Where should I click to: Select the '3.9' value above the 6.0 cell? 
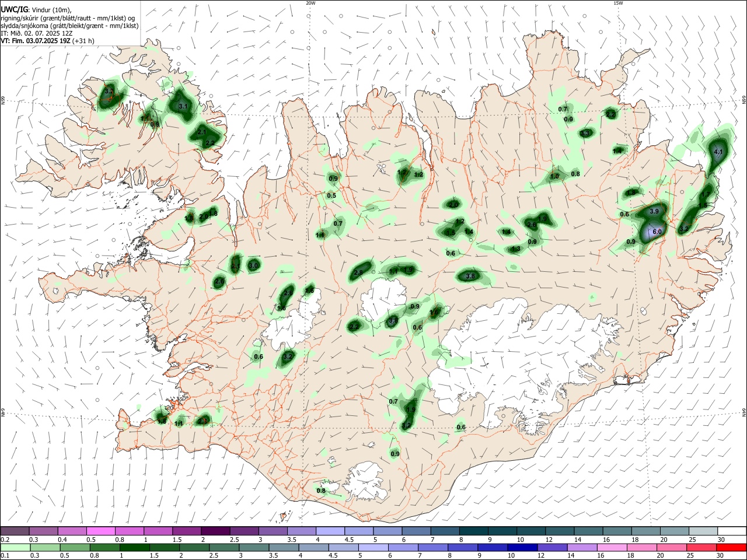coord(654,211)
